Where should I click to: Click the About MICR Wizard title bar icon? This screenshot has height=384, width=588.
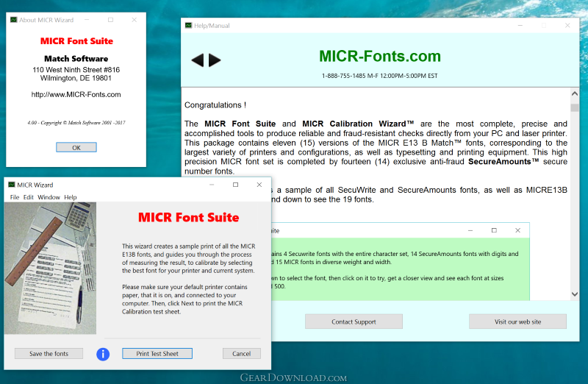[x=13, y=20]
